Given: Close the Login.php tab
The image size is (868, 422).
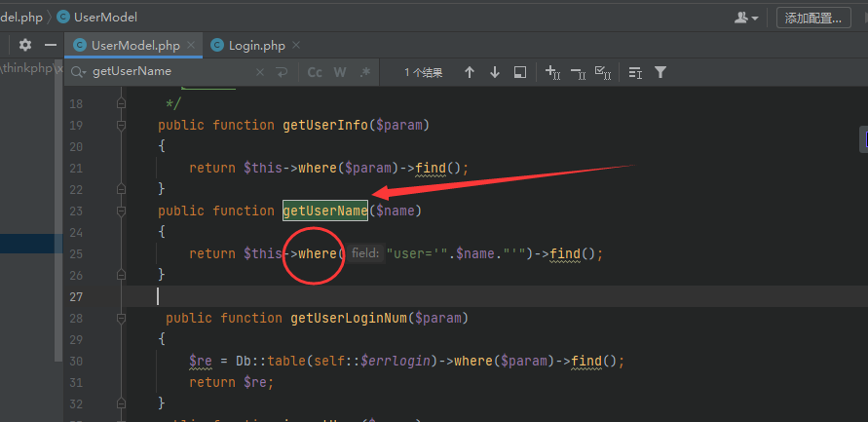Looking at the screenshot, I should (x=295, y=45).
